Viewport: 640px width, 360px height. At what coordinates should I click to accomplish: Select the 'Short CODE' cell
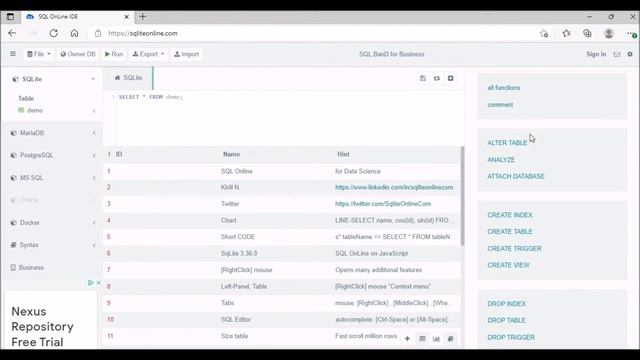point(238,237)
